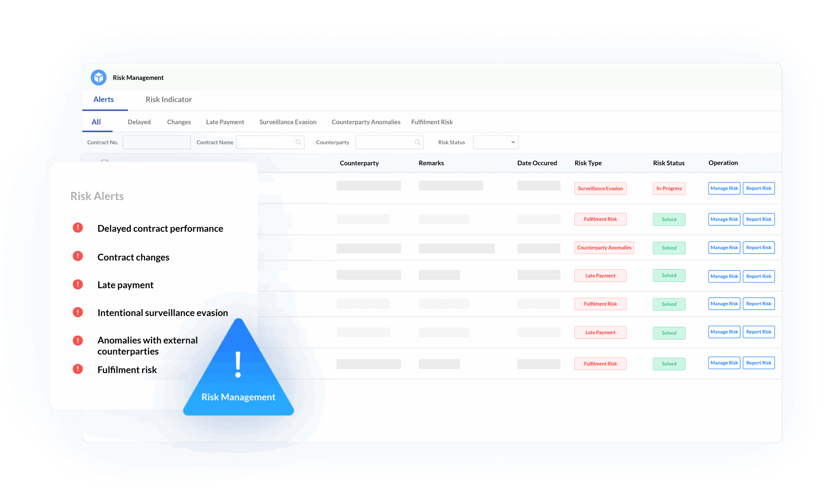This screenshot has height=504, width=833.
Task: Click the Surveillance Evasion risk type tag
Action: (x=600, y=189)
